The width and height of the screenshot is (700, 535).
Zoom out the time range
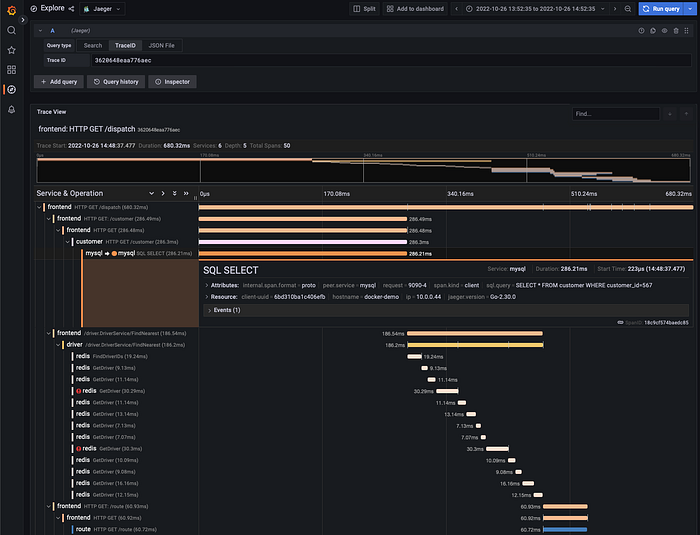(x=628, y=8)
